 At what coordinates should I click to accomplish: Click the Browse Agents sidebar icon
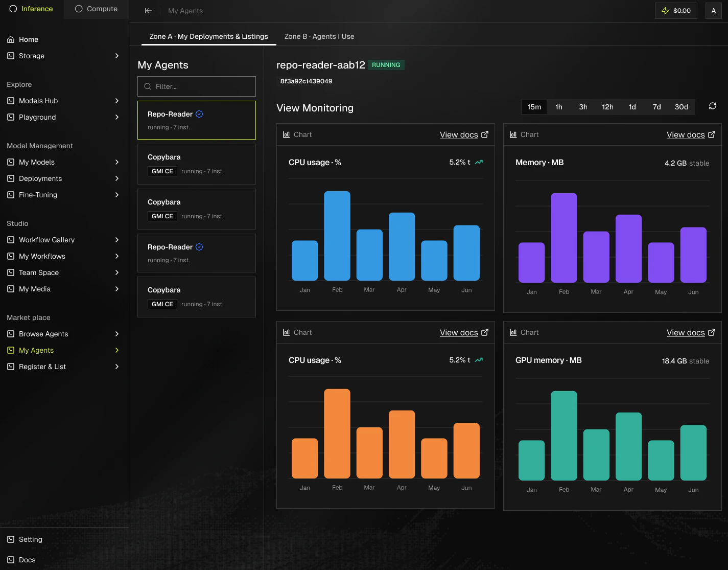click(x=11, y=334)
